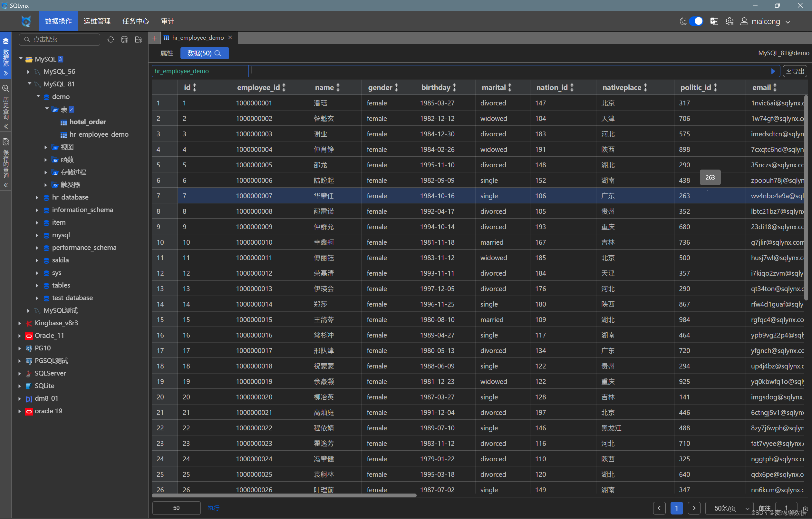Image resolution: width=812 pixels, height=519 pixels.
Task: Open the saved queries sidebar icon
Action: click(6, 142)
